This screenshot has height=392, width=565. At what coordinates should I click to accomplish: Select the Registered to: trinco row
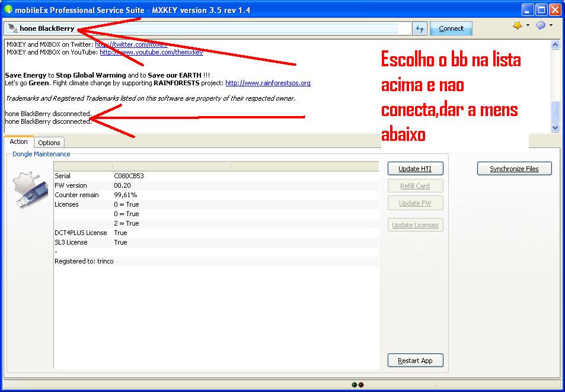[216, 261]
